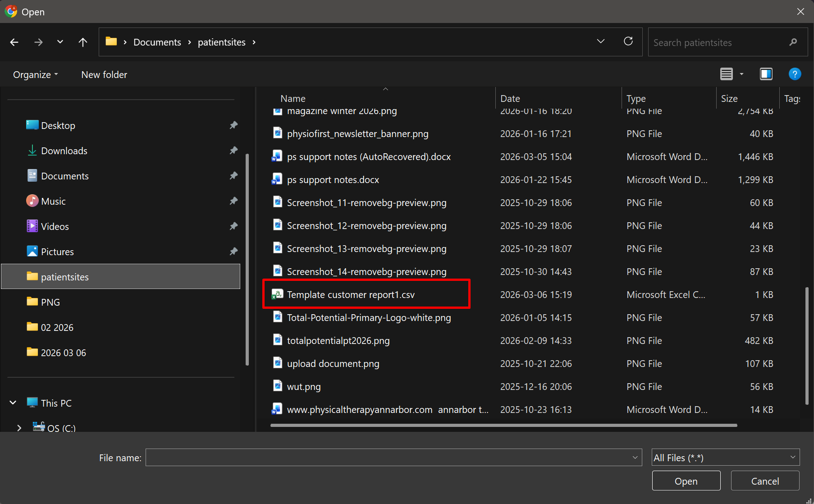Select This PC in navigation pane

point(56,403)
